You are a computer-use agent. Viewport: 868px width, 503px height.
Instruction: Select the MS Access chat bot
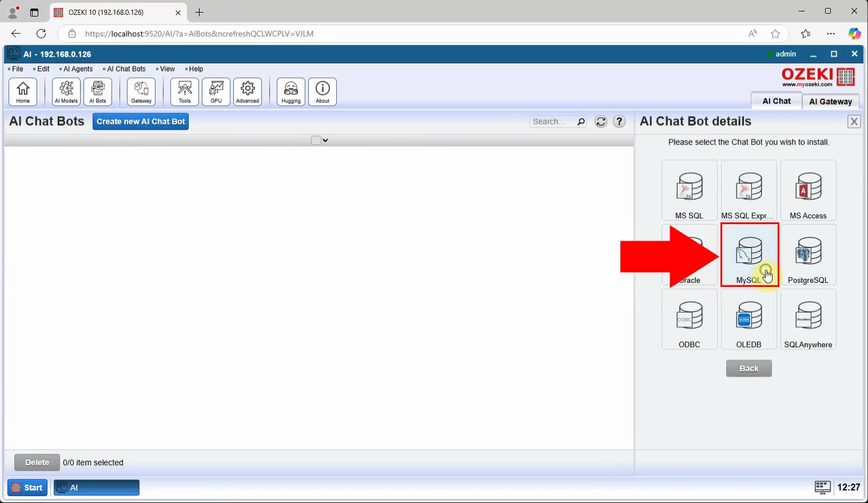[x=809, y=190]
